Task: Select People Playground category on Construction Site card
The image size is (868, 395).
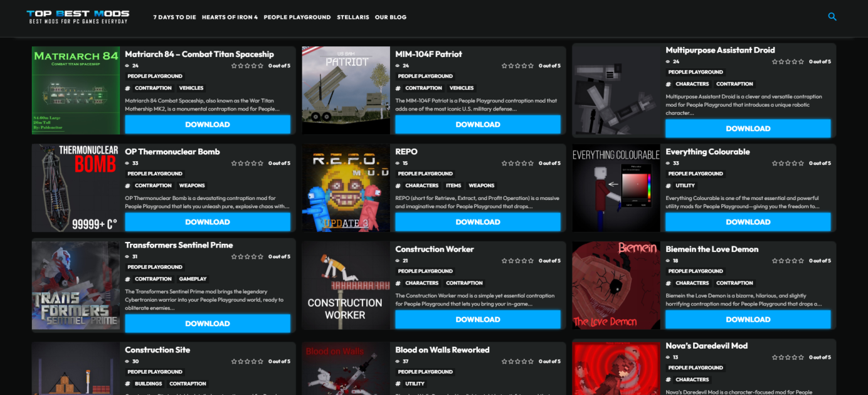Action: 155,372
